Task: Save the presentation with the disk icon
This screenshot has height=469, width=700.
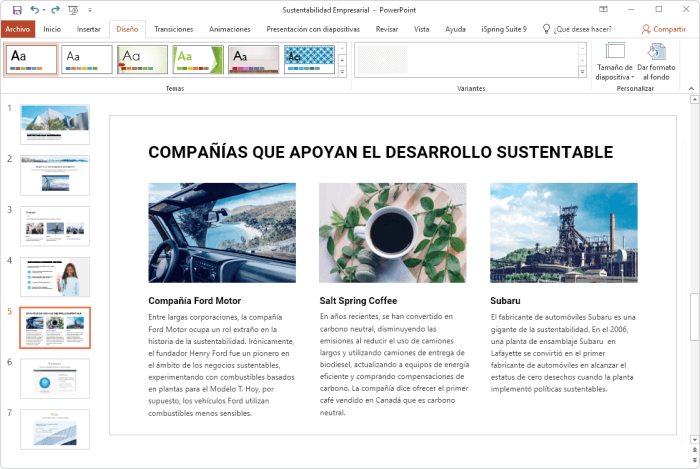Action: 17,10
